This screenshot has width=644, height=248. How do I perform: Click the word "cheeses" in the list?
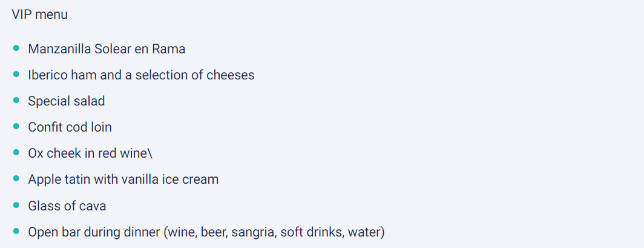[231, 75]
